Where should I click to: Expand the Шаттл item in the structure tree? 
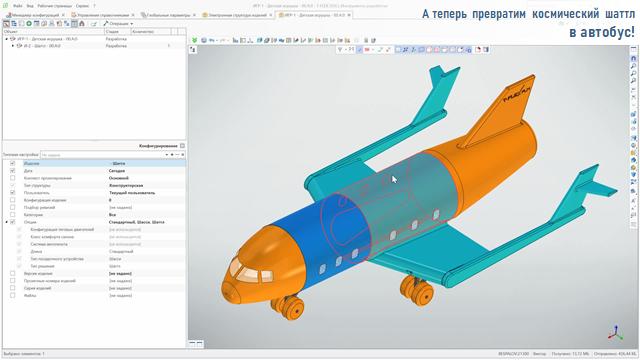point(13,46)
